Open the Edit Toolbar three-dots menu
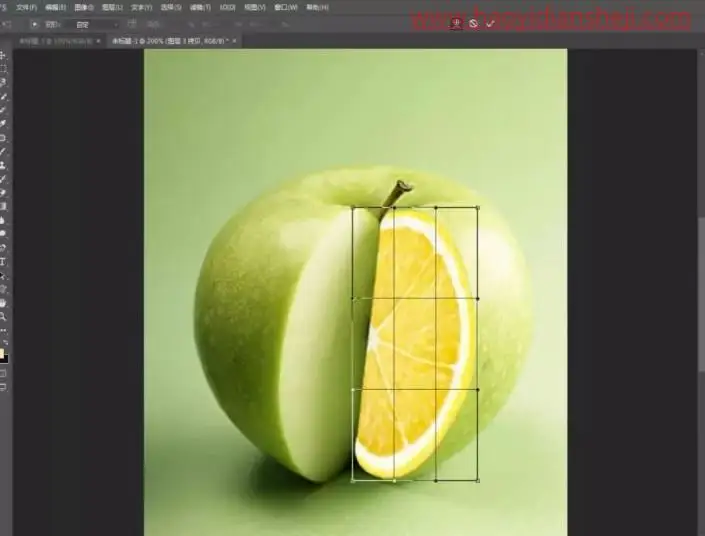 [x=3, y=331]
